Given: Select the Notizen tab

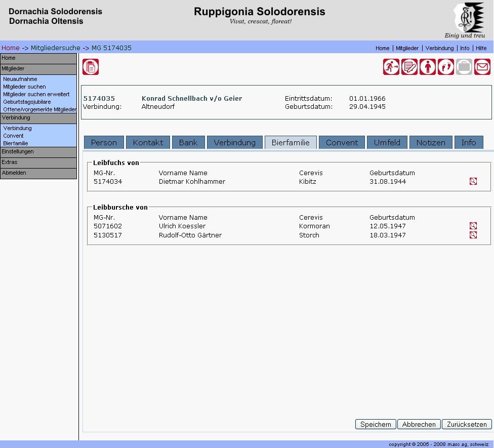Looking at the screenshot, I should pos(431,143).
